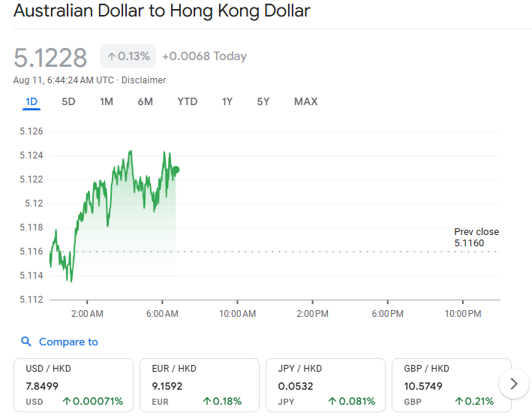Click the Compare to link
This screenshot has height=419, width=532.
68,342
